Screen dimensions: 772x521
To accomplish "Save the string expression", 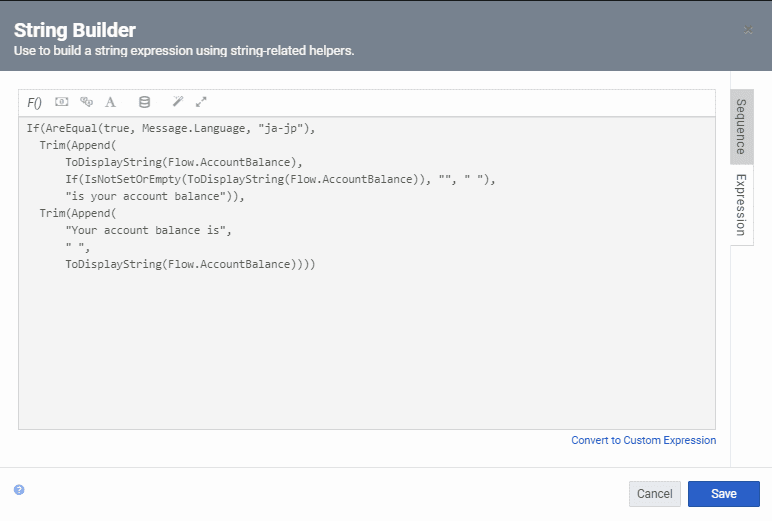I will click(723, 494).
